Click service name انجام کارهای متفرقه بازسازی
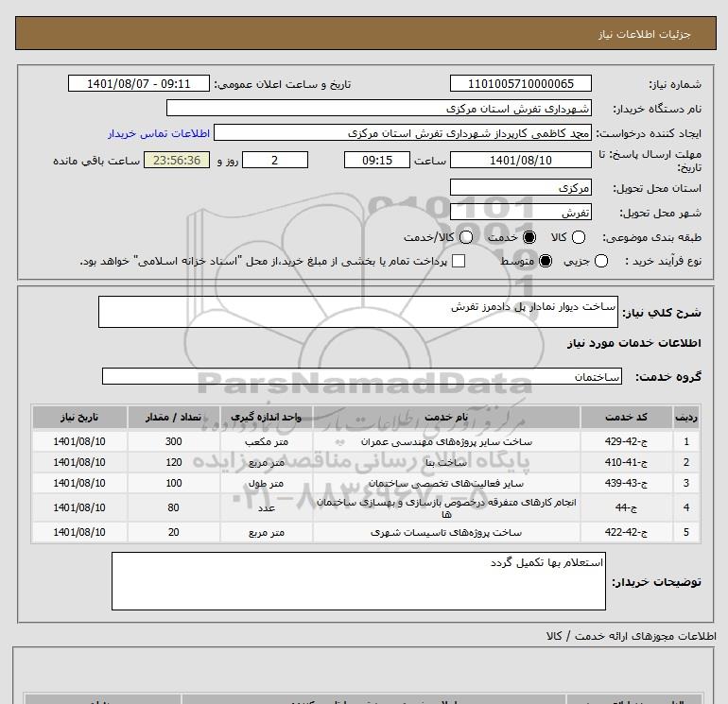 pyautogui.click(x=446, y=507)
